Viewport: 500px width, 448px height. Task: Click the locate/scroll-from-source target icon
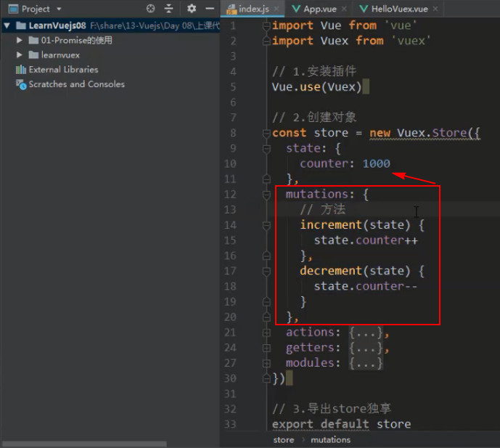click(150, 9)
